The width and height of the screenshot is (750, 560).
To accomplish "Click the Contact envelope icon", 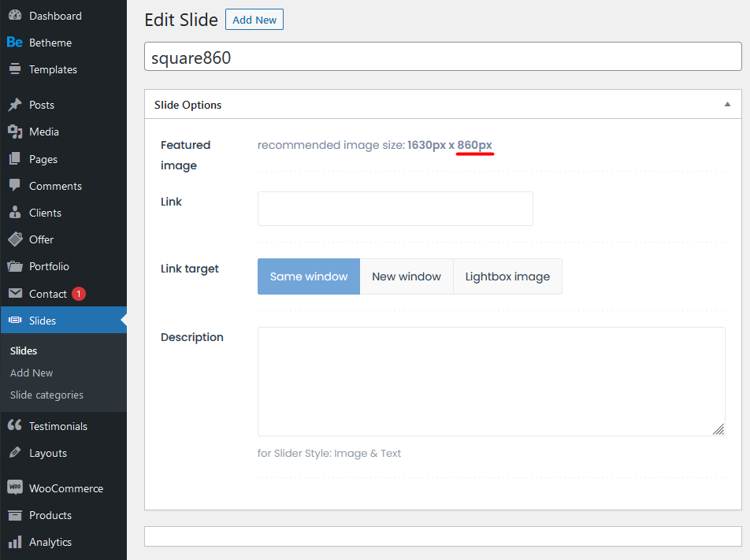I will click(x=15, y=294).
